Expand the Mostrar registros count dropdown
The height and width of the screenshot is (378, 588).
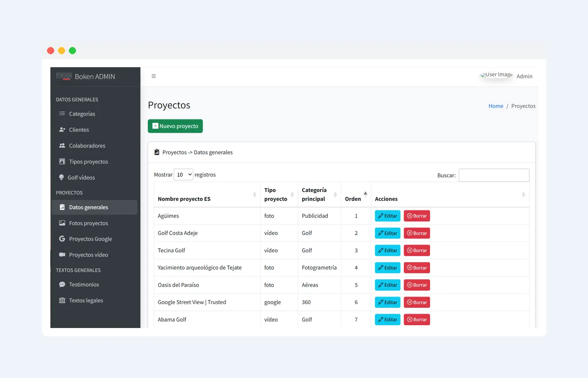[x=184, y=175]
